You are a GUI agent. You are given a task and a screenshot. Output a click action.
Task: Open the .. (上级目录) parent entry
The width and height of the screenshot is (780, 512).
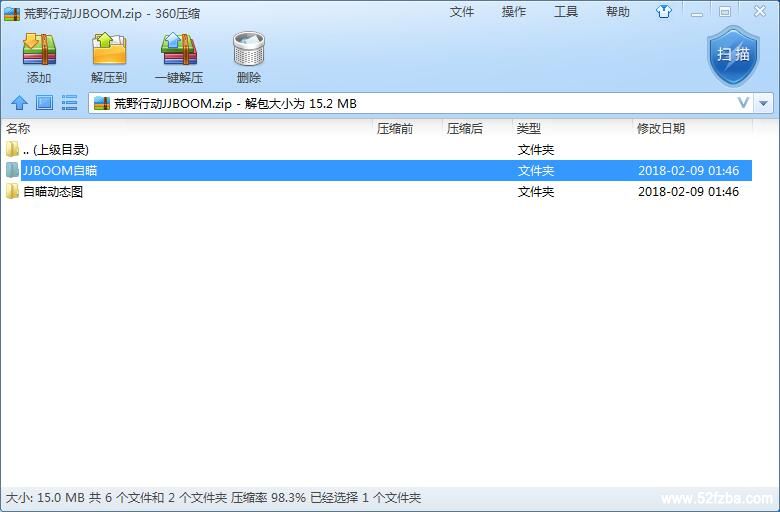tap(56, 150)
